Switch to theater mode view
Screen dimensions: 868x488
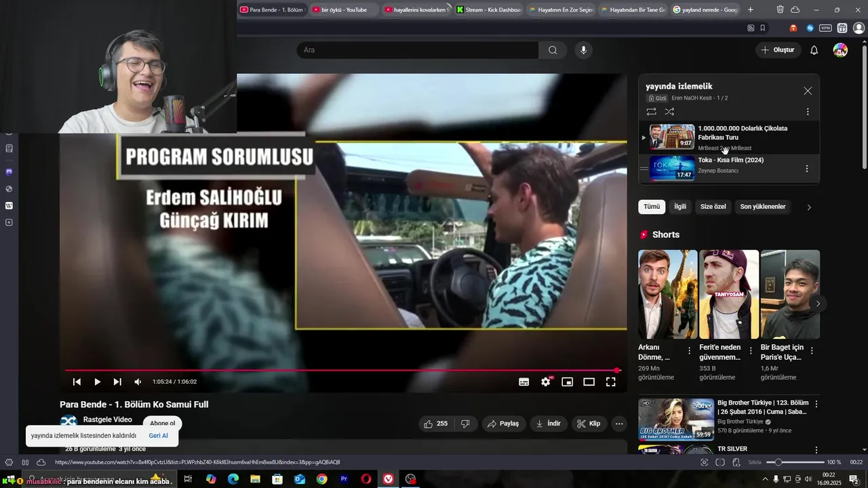(589, 382)
